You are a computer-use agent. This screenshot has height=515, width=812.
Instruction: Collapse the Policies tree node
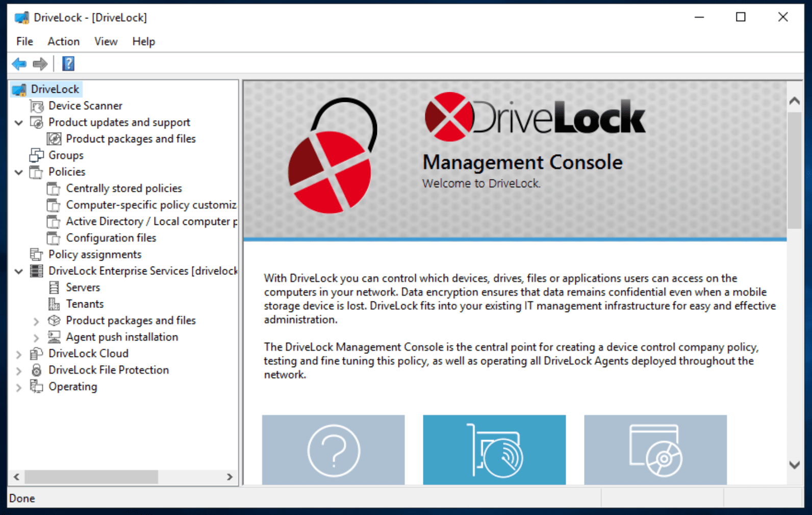pyautogui.click(x=19, y=172)
